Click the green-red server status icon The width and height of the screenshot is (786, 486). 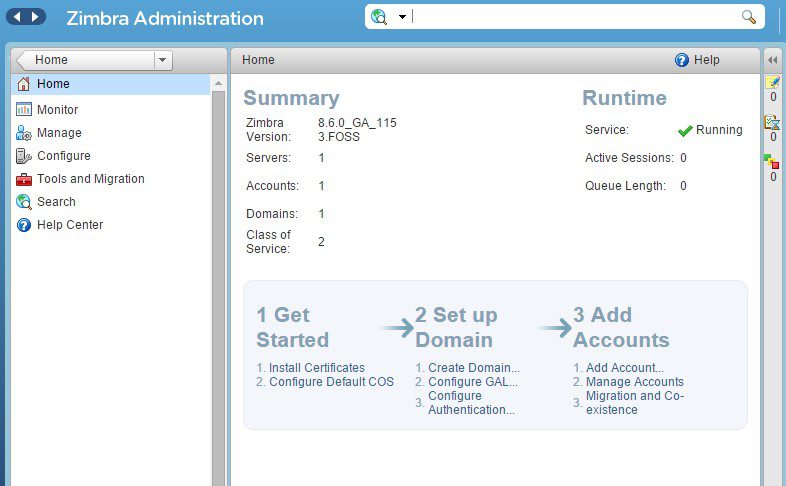tap(771, 161)
